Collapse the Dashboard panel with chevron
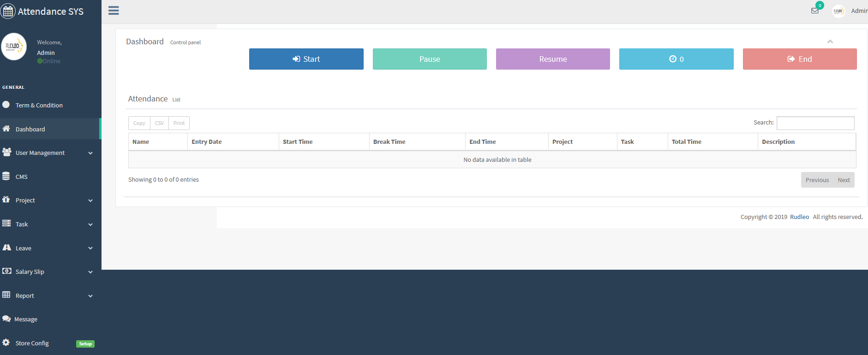This screenshot has width=868, height=355. 830,41
